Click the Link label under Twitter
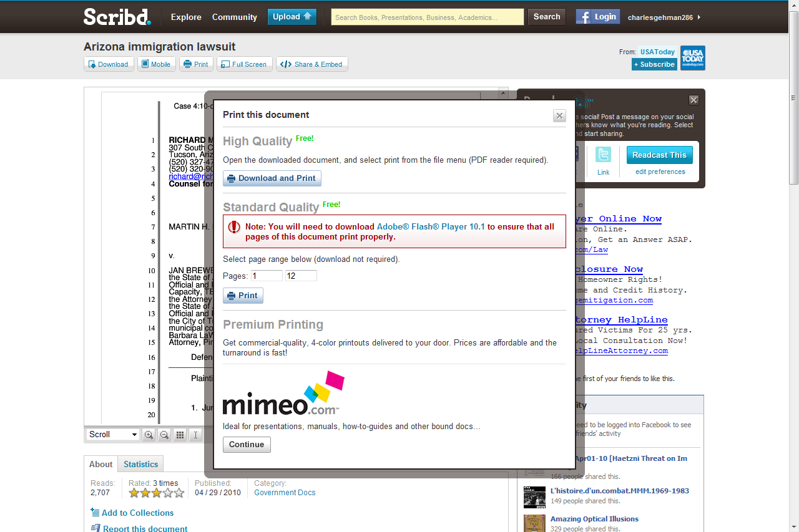This screenshot has width=799, height=532. (x=603, y=172)
